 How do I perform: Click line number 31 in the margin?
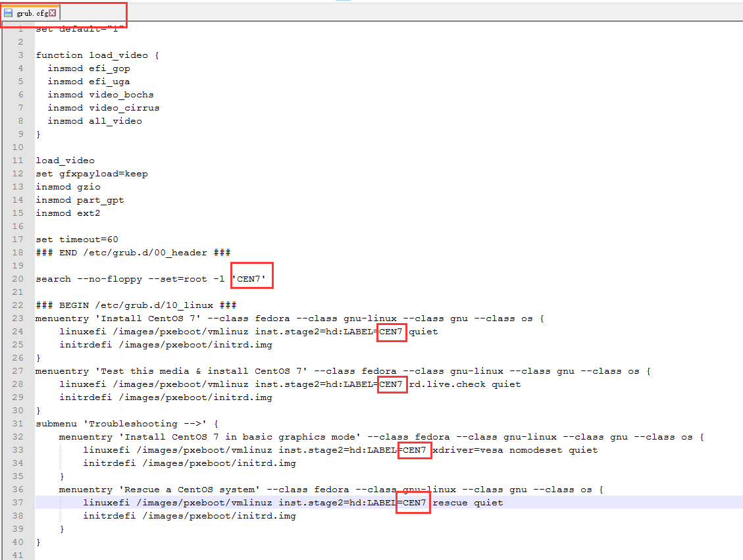[18, 424]
